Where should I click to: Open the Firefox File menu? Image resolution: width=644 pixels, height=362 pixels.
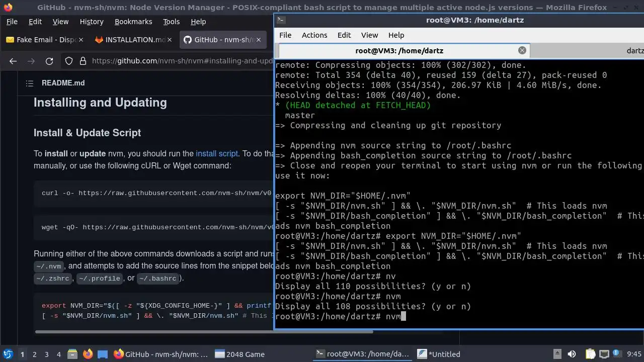(12, 22)
